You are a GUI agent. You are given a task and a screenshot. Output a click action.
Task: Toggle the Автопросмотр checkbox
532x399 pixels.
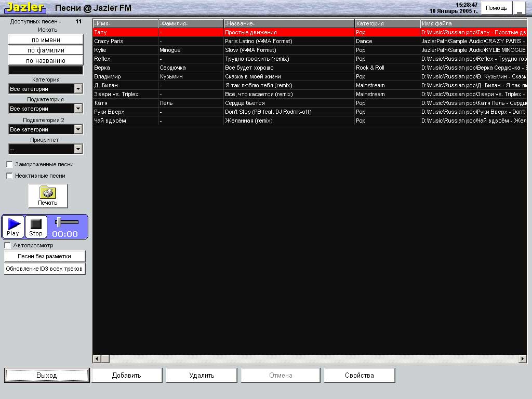(7, 245)
